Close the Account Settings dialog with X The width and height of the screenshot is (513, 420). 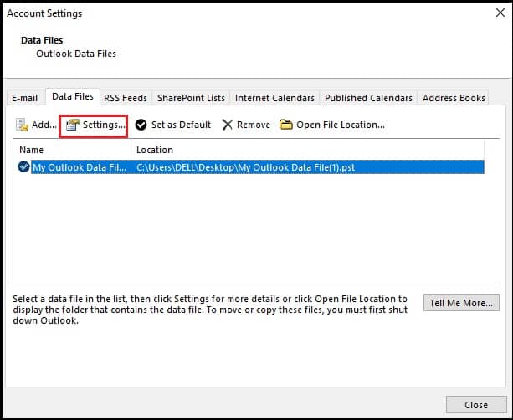[x=500, y=13]
